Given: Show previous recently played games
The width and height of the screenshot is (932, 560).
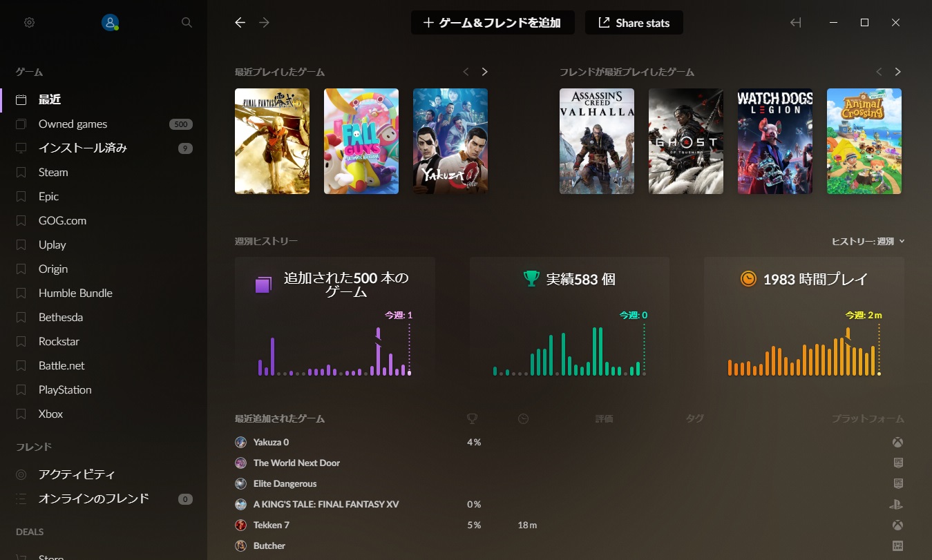Looking at the screenshot, I should [466, 72].
